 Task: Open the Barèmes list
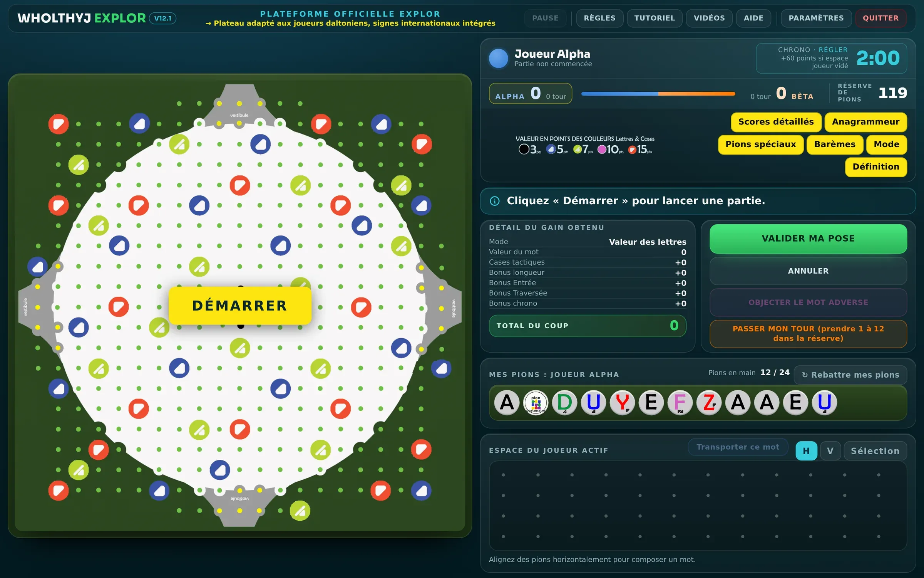835,144
